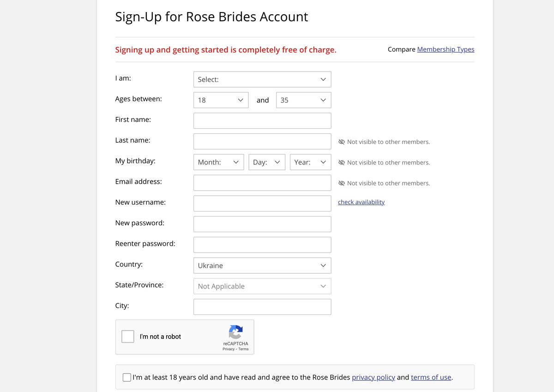Screen dimensions: 554x392
Task: Check the "I'm not a robot" box
Action: pyautogui.click(x=128, y=337)
